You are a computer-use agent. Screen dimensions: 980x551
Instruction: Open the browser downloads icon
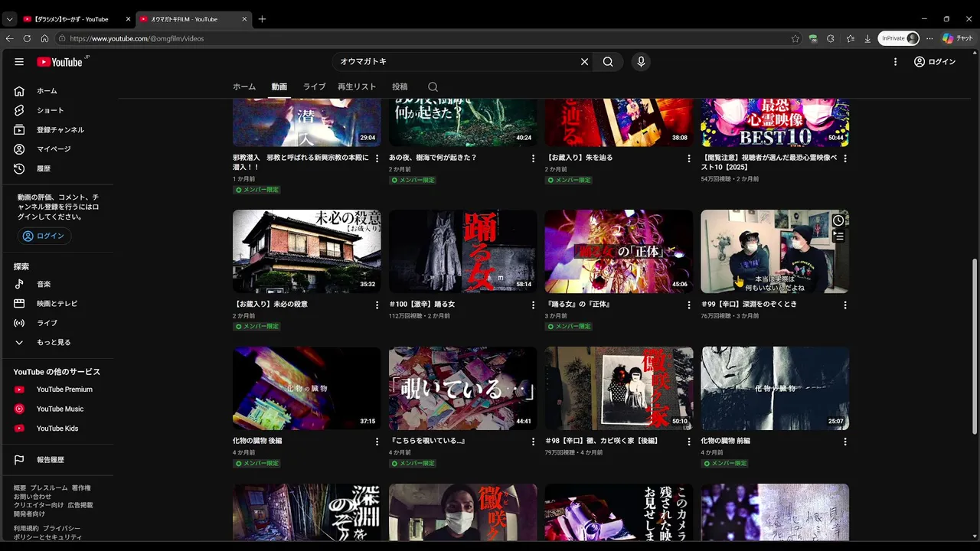tap(867, 38)
